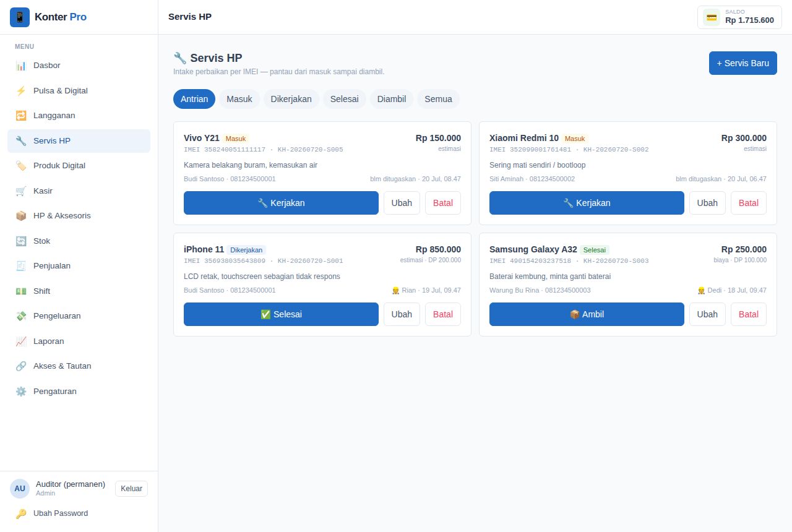Click Batal on the iPhone 11 card

(443, 314)
